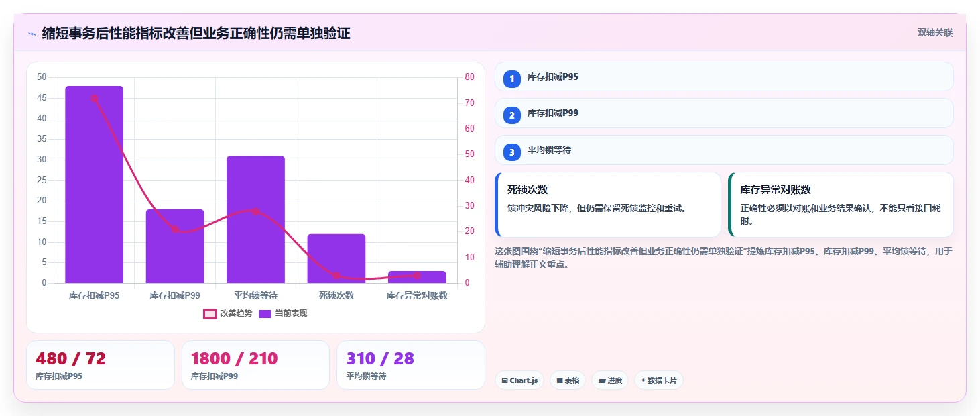The height and width of the screenshot is (416, 980).
Task: Click the Chart.js tag chip
Action: pyautogui.click(x=519, y=380)
